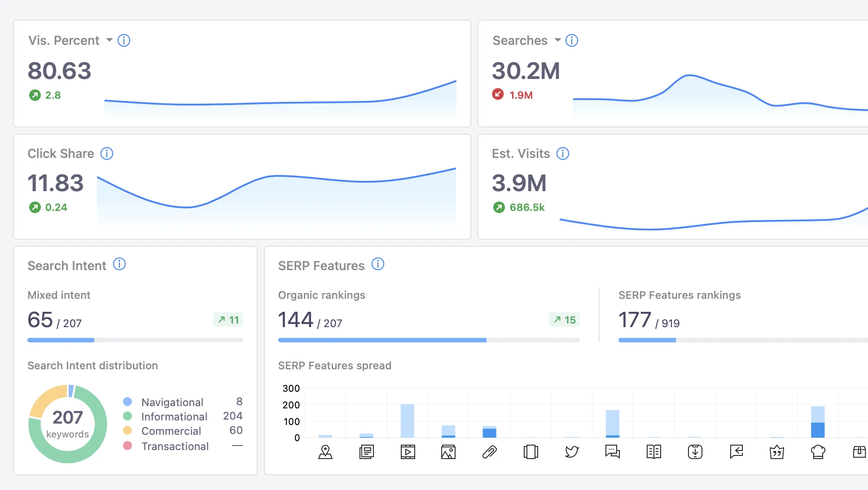The width and height of the screenshot is (868, 490).
Task: Click the recipes chef hat icon
Action: point(818,452)
